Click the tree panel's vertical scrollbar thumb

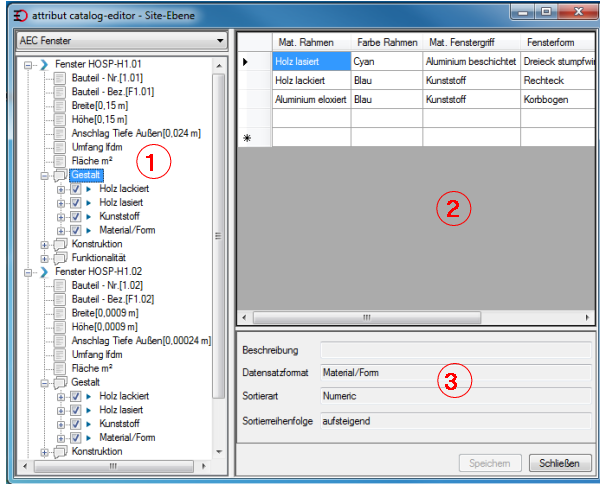[x=218, y=236]
